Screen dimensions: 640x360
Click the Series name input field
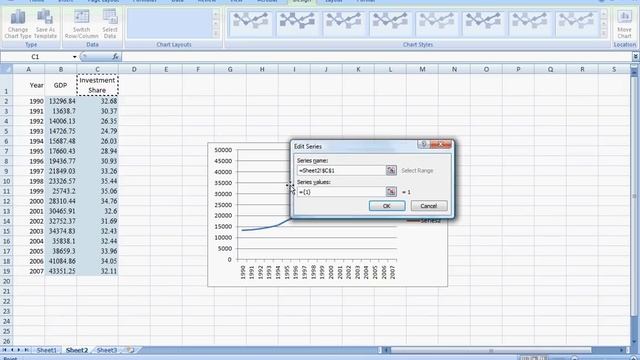(341, 170)
